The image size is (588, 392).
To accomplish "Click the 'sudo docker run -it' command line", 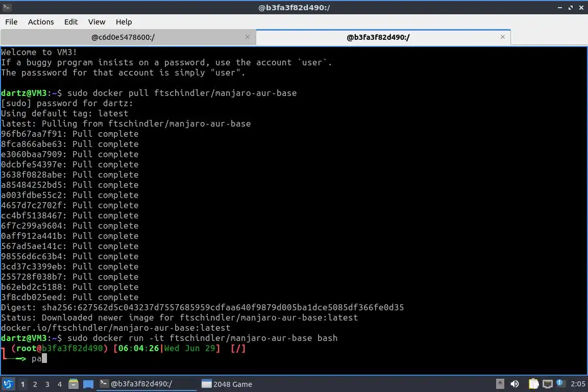I will click(x=203, y=338).
